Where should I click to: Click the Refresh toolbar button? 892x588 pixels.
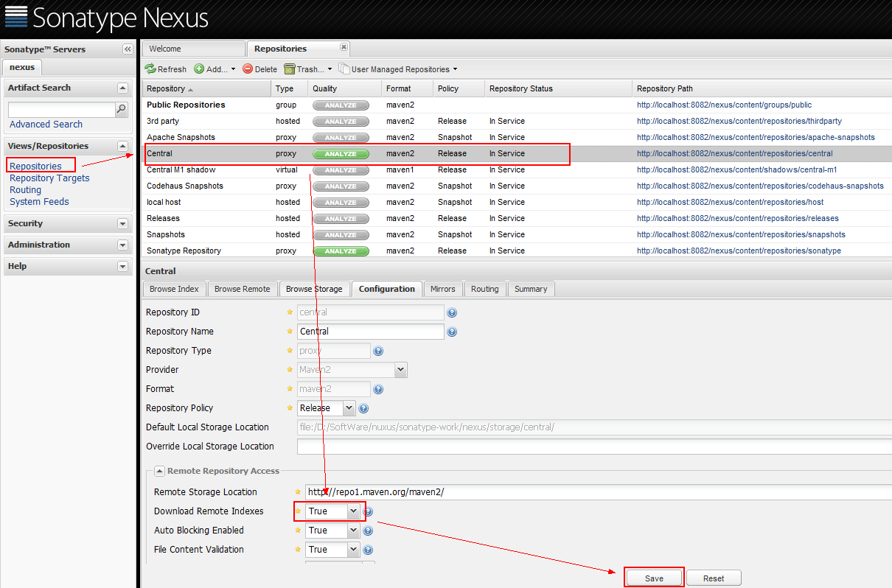pos(166,69)
